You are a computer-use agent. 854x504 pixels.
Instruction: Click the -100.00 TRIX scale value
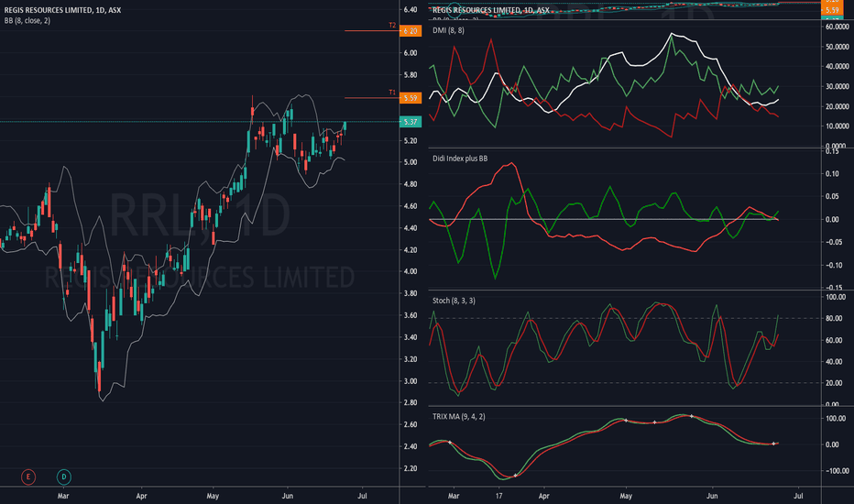[x=836, y=471]
